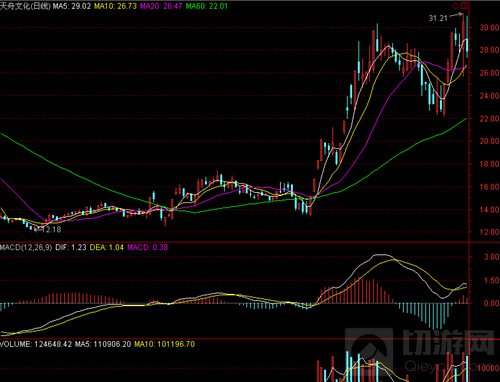The image size is (500, 382).
Task: Click the MA5: 29.02 indicator label
Action: coord(72,6)
